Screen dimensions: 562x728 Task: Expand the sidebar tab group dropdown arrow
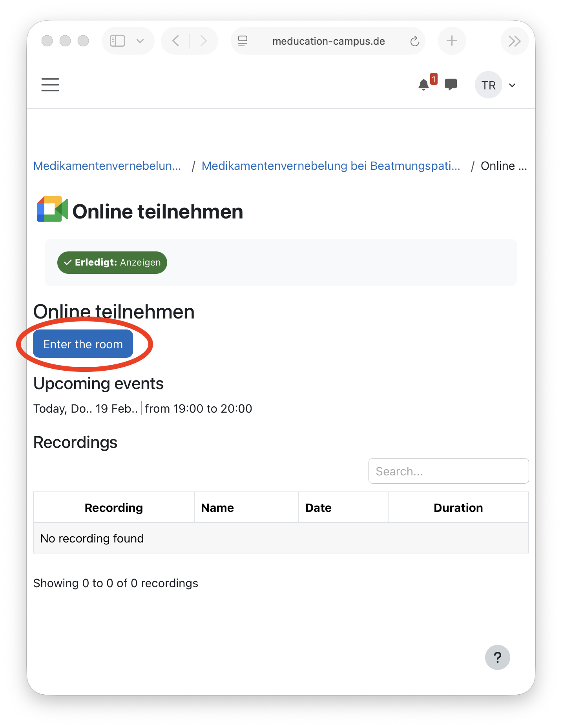coord(140,41)
